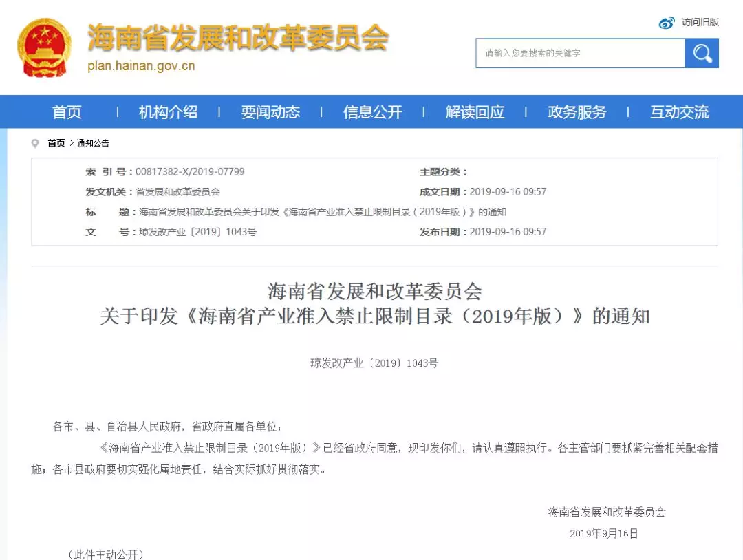Click the plan.hainan.gov.cn site URL text

[x=141, y=66]
